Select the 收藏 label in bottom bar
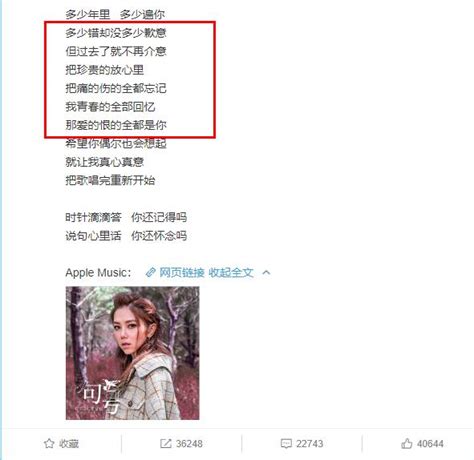Screen dimensions: 474x460 [x=69, y=444]
